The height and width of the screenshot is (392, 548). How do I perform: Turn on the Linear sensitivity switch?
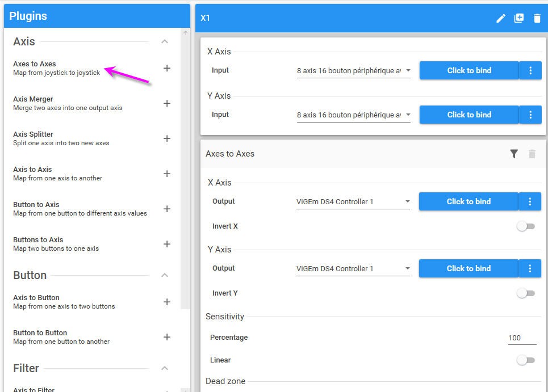click(525, 360)
